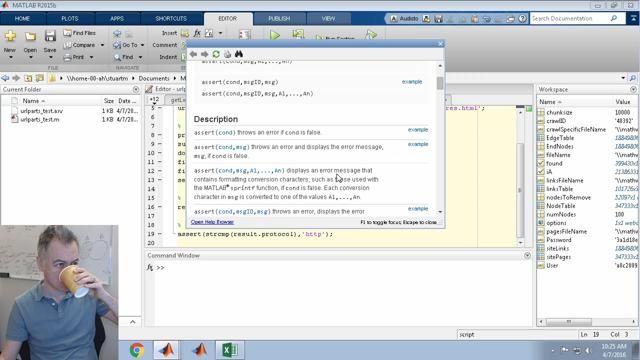The image size is (640, 360).
Task: Open Excel from the taskbar
Action: click(230, 350)
